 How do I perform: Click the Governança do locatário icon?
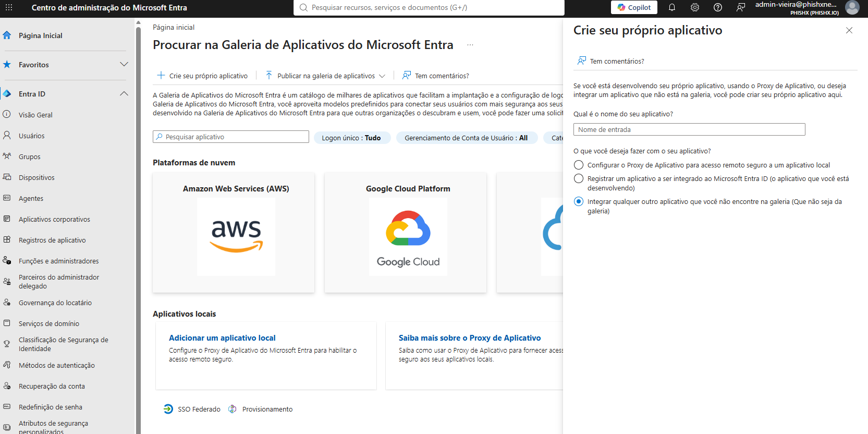tap(7, 302)
